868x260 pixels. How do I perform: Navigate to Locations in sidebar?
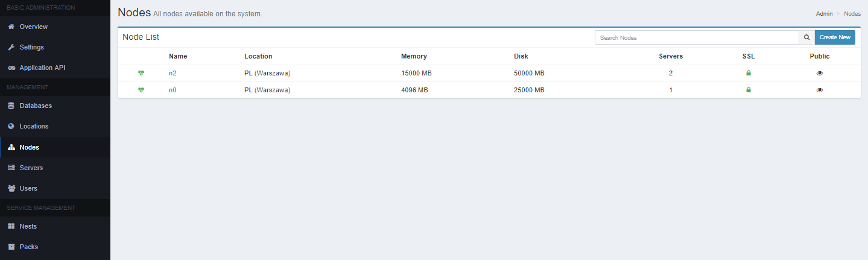click(34, 126)
